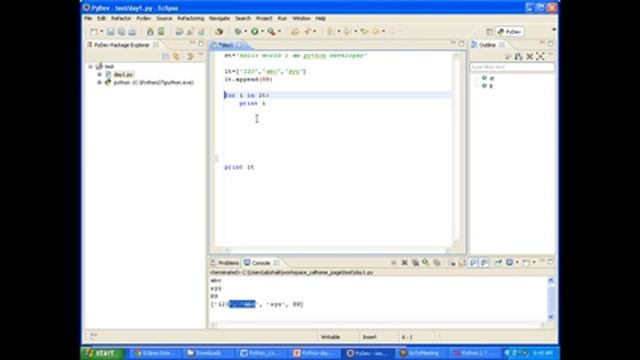Maximize the Console panel
Viewport: 640px width, 360px height.
(x=551, y=262)
